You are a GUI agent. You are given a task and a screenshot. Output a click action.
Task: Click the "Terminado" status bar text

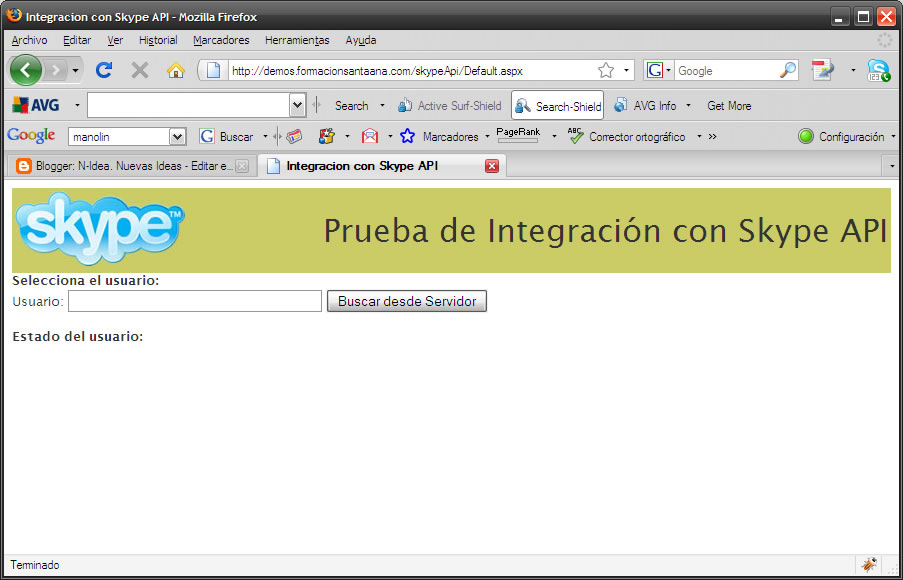coord(35,565)
